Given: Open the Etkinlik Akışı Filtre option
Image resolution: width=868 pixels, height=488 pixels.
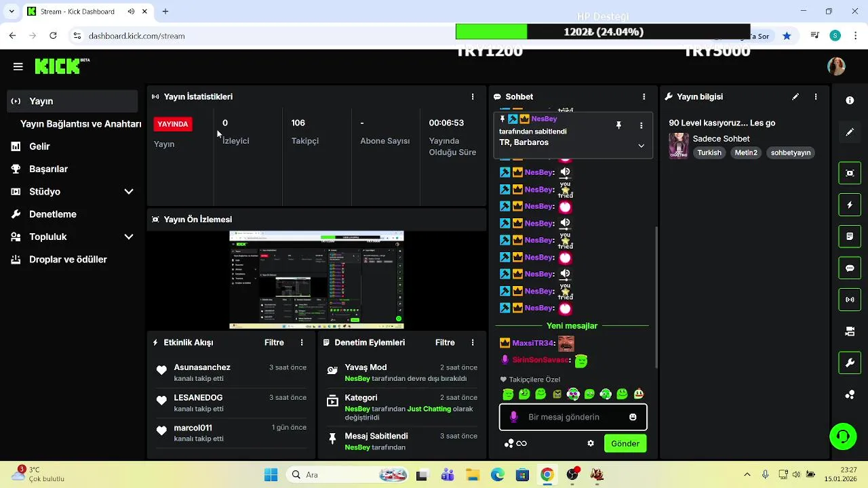Looking at the screenshot, I should pyautogui.click(x=274, y=343).
